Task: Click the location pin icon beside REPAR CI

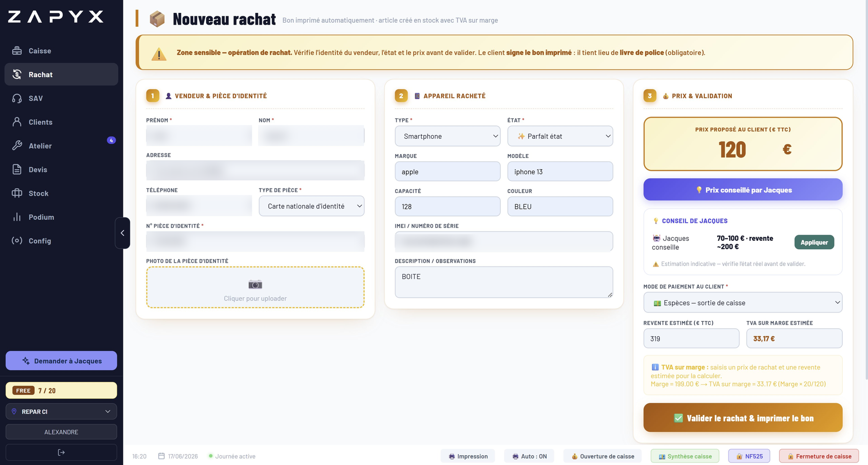Action: 14,411
